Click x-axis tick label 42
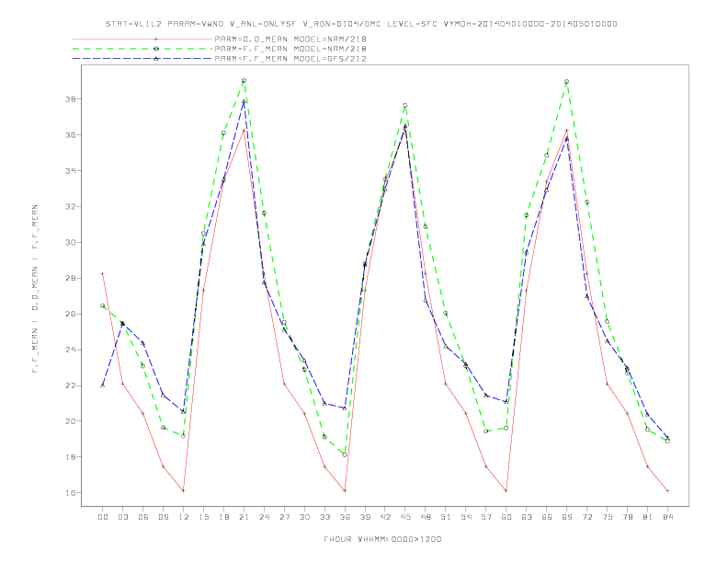 click(385, 517)
